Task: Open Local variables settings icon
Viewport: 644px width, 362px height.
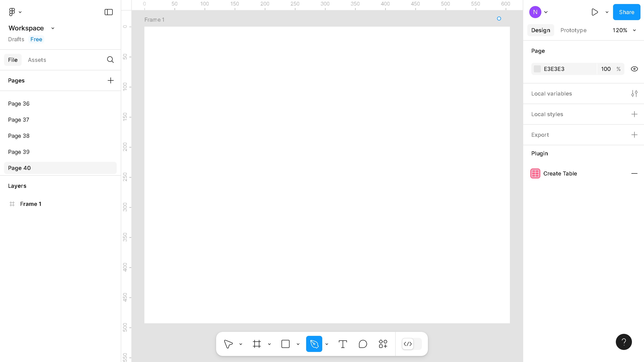Action: point(634,94)
